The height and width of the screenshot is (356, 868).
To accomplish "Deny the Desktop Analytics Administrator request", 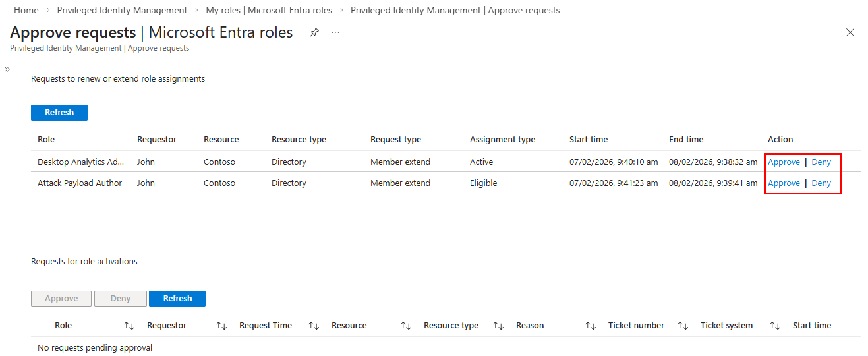I will pos(821,162).
